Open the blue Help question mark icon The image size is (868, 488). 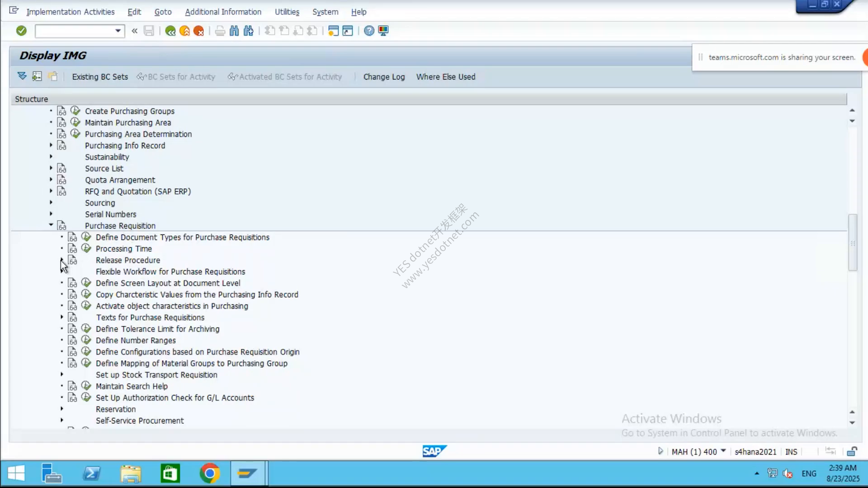coord(369,31)
